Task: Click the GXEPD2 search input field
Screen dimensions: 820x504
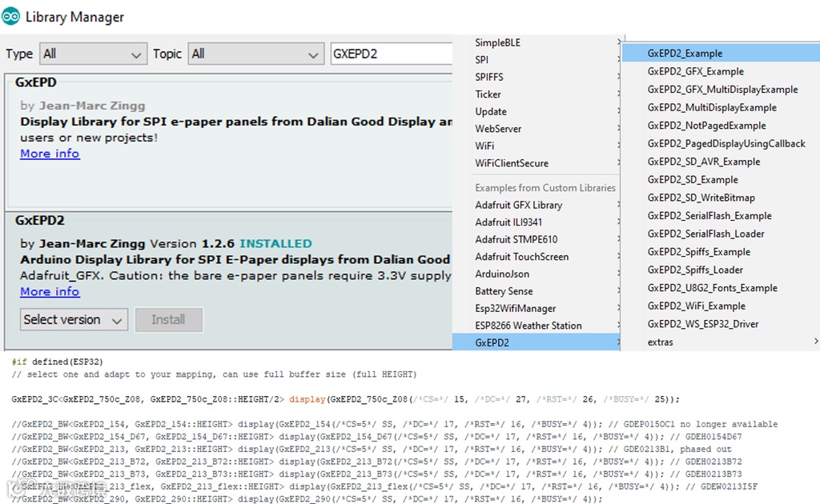Action: (392, 54)
